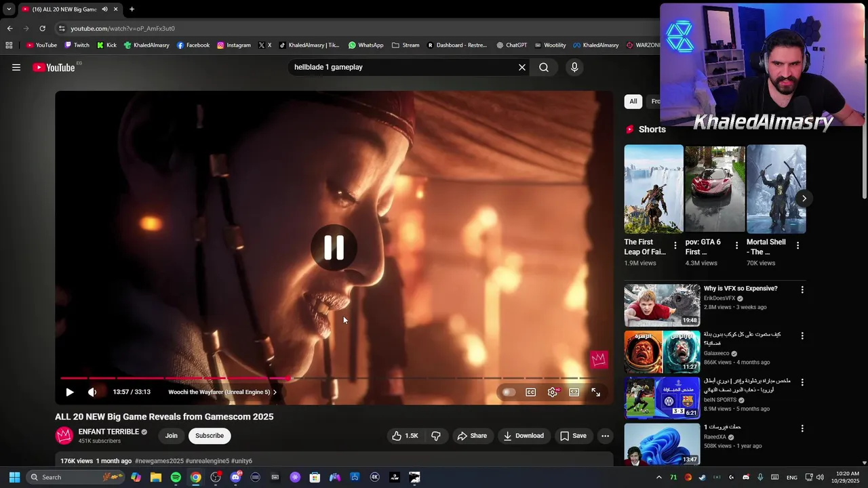Screen dimensions: 868x488
Task: Click the #newgames2025 hashtag
Action: point(159,461)
